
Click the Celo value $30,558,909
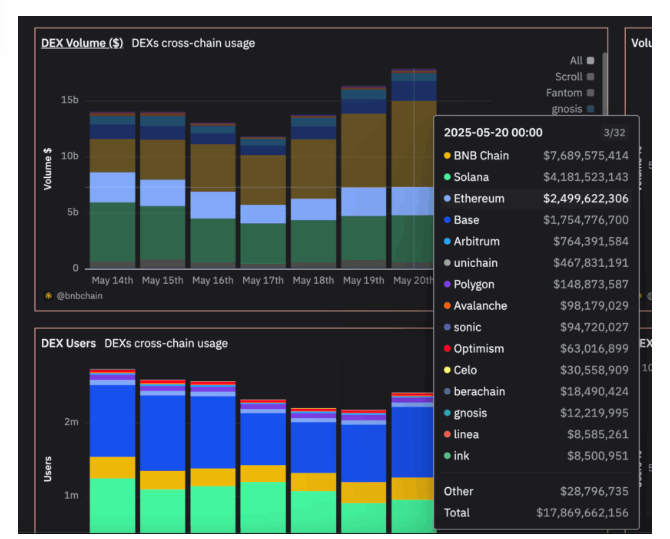(x=594, y=370)
